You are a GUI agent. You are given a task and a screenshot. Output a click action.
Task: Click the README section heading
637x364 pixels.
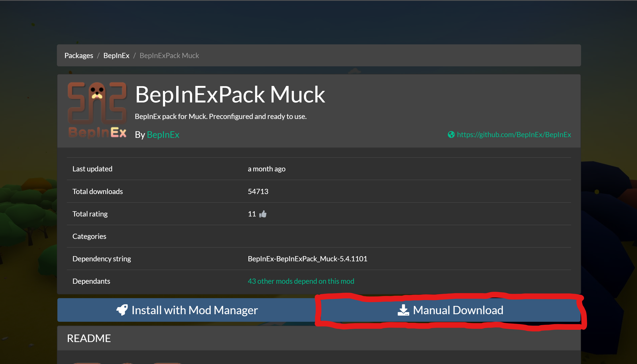89,338
